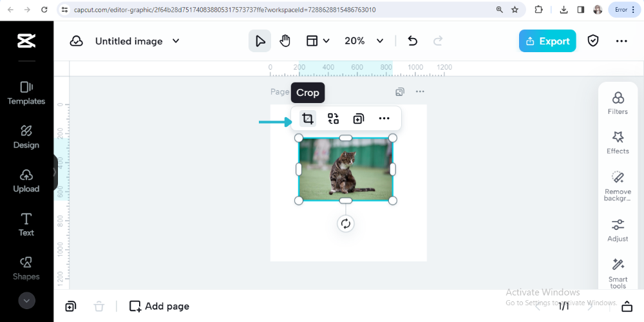Open the Adjust panel

pos(618,230)
